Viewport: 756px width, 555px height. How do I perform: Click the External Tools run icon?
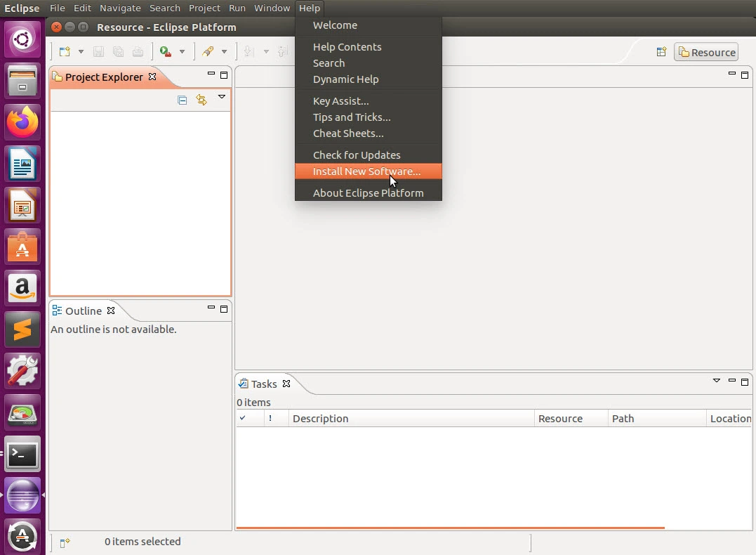point(166,51)
